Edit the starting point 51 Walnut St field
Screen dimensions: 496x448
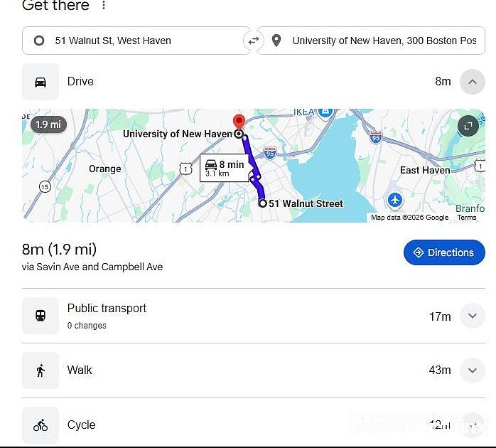[136, 41]
